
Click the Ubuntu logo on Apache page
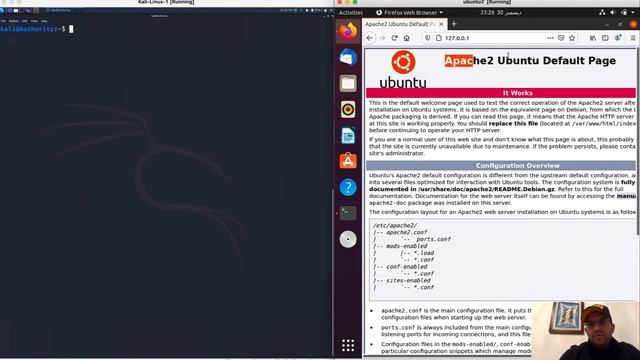tap(403, 69)
